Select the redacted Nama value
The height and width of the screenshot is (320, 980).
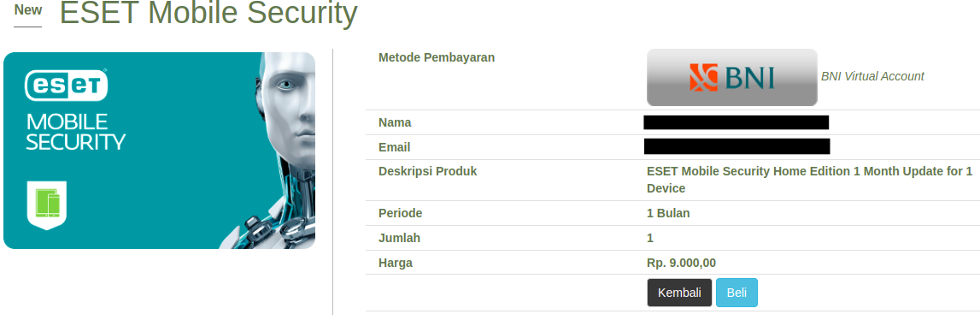736,122
